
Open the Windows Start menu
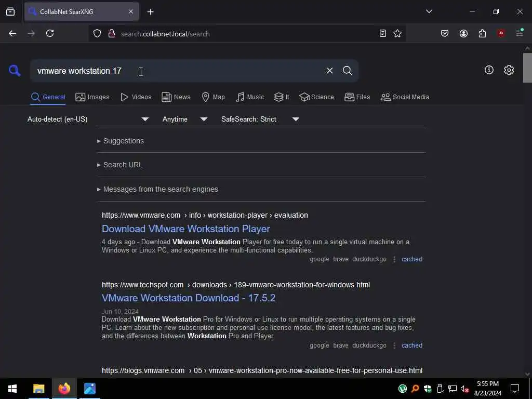12,389
